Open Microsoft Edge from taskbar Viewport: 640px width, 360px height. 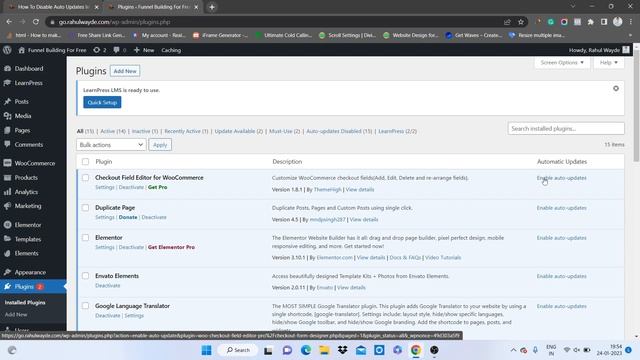306,350
